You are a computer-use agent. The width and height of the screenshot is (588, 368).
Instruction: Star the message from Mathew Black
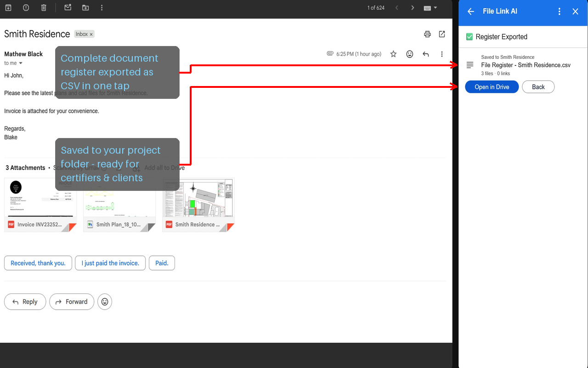[393, 54]
